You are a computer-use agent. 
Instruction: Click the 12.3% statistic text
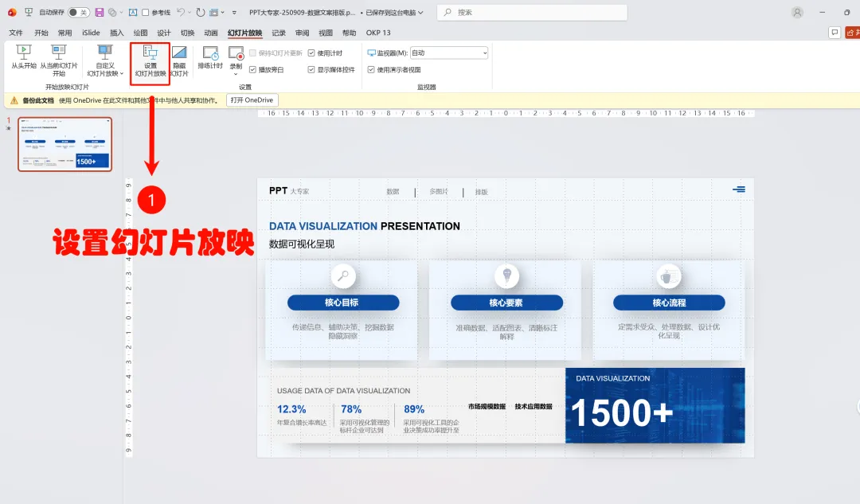291,409
